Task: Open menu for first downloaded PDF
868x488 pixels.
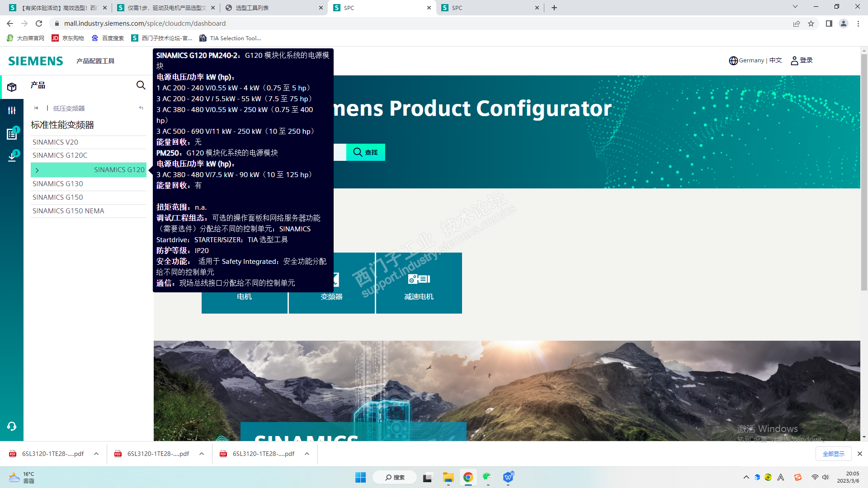Action: 96,454
